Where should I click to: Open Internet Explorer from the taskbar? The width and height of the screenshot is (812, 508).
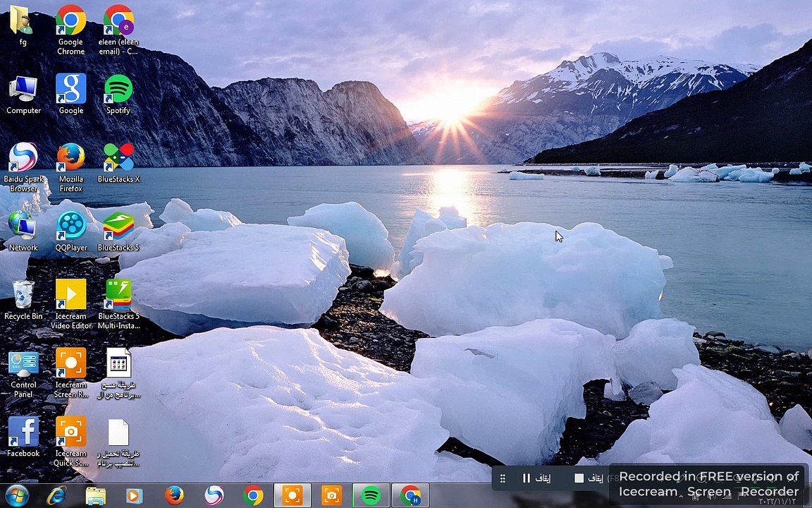[56, 495]
